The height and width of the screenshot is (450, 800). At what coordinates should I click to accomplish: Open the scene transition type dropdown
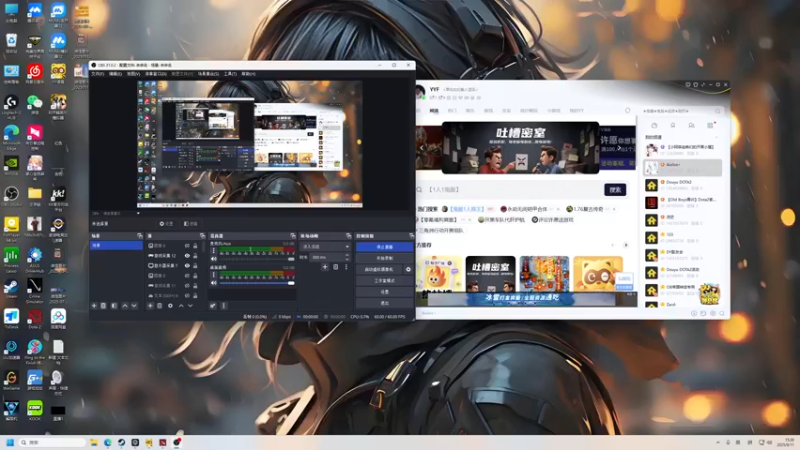coord(326,246)
